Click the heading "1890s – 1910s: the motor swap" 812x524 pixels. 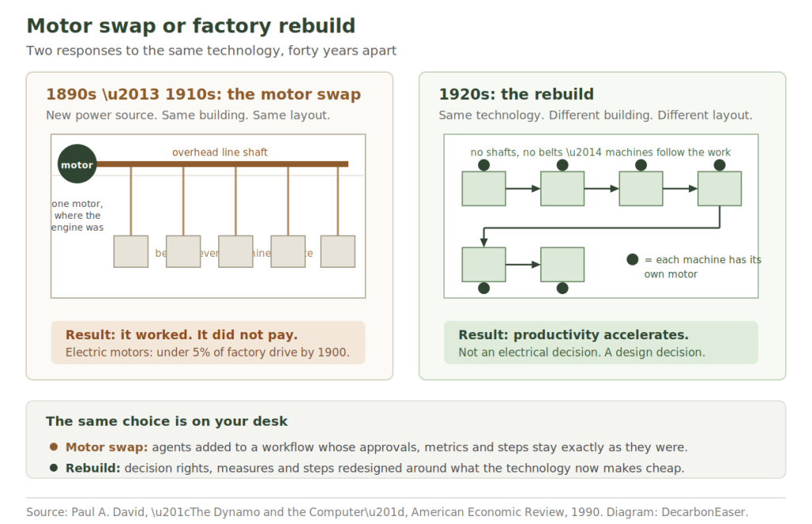[x=203, y=94]
